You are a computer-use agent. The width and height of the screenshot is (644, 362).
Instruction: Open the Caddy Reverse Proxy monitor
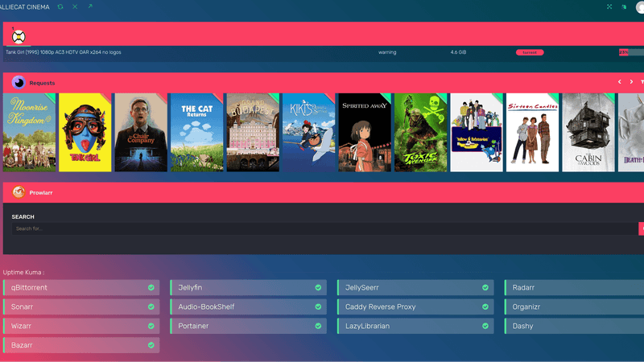415,307
